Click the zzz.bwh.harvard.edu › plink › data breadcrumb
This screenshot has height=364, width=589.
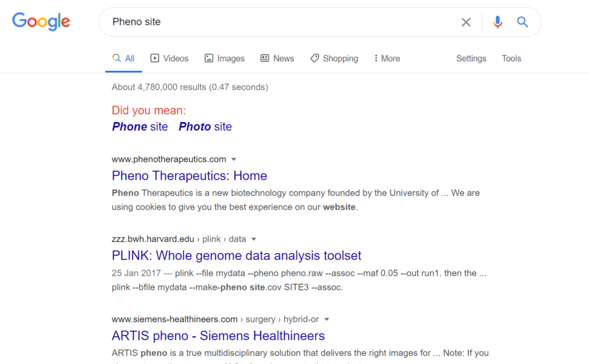tap(179, 239)
